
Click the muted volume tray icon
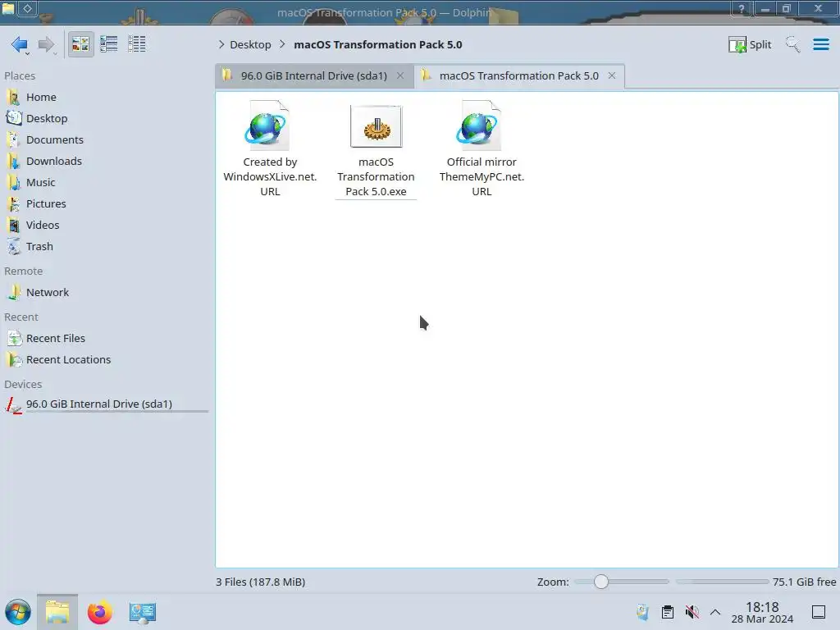tap(692, 612)
